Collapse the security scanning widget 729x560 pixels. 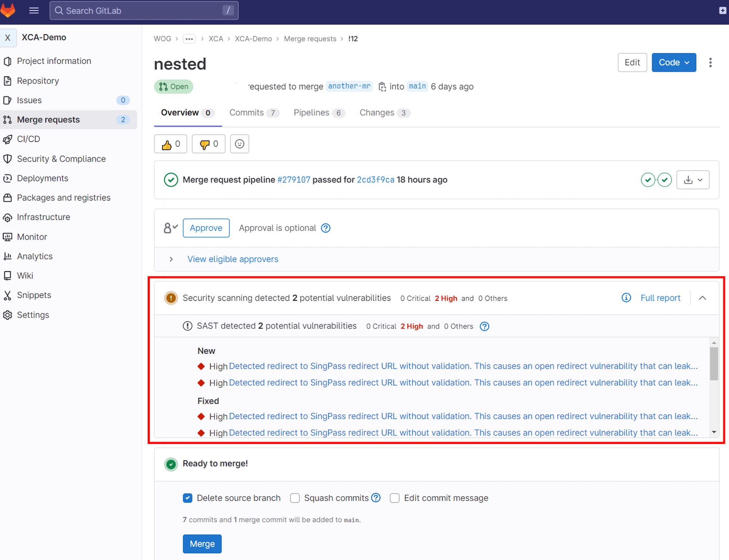pos(702,298)
